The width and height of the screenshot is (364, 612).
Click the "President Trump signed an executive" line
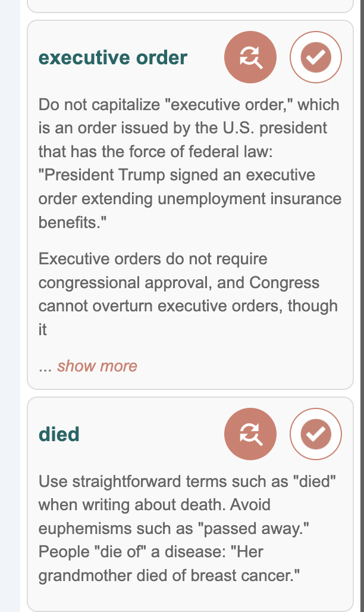point(177,176)
